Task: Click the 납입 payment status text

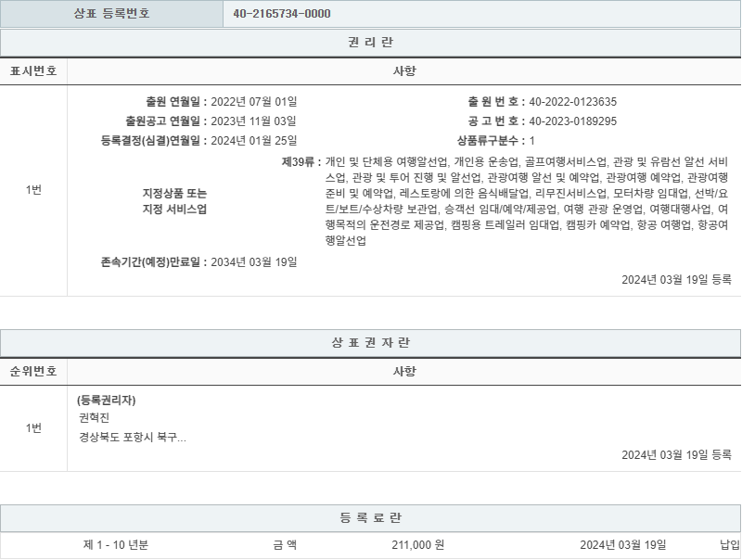Action: 729,545
